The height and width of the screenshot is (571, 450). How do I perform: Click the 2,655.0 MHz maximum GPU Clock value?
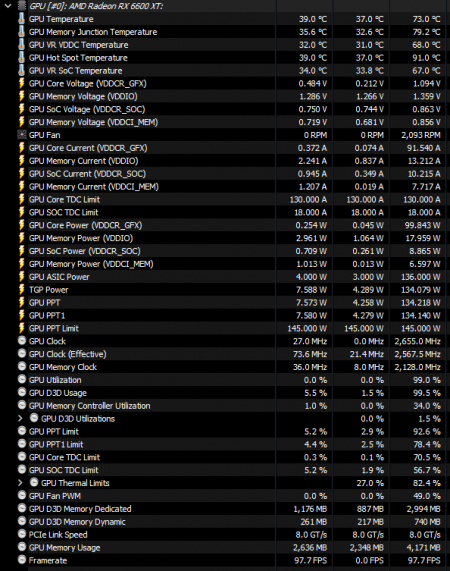(418, 342)
